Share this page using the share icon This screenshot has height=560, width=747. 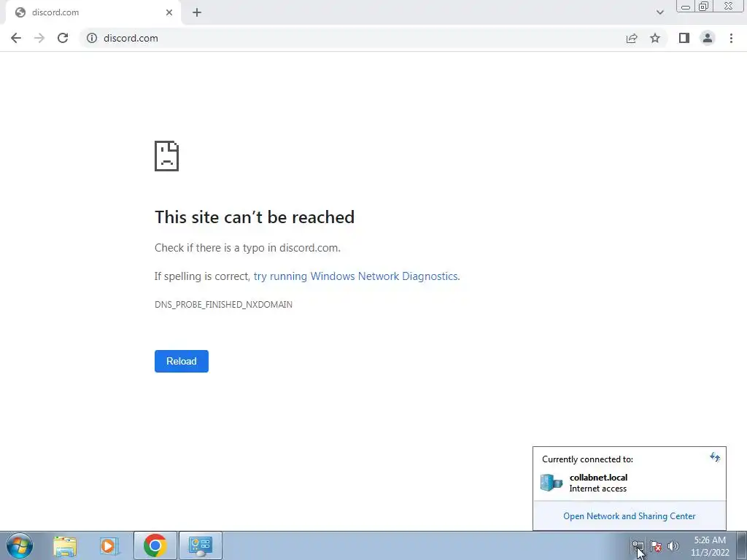pyautogui.click(x=632, y=38)
